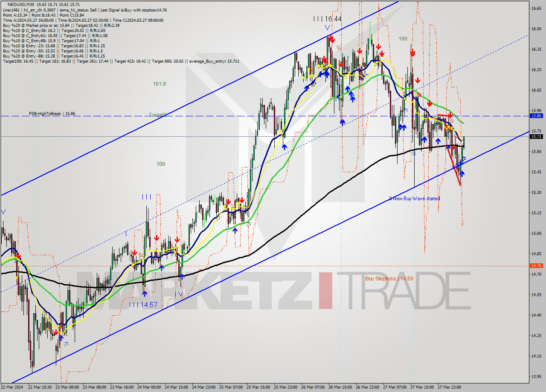Click the 16.20 price axis label
546x392 pixels.
(536, 69)
